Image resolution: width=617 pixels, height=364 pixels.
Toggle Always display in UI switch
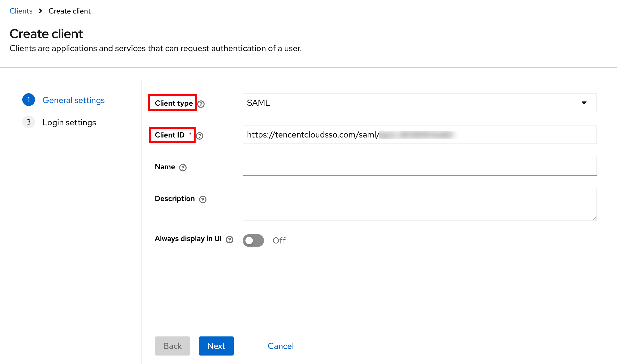253,240
